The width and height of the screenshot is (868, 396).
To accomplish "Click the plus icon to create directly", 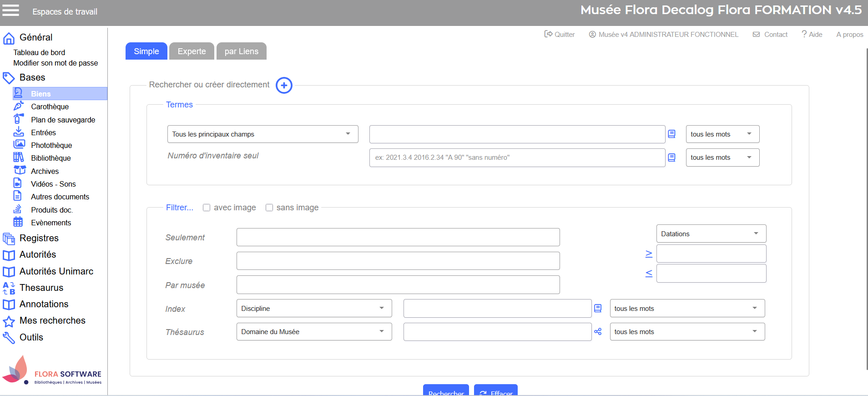I will 284,85.
